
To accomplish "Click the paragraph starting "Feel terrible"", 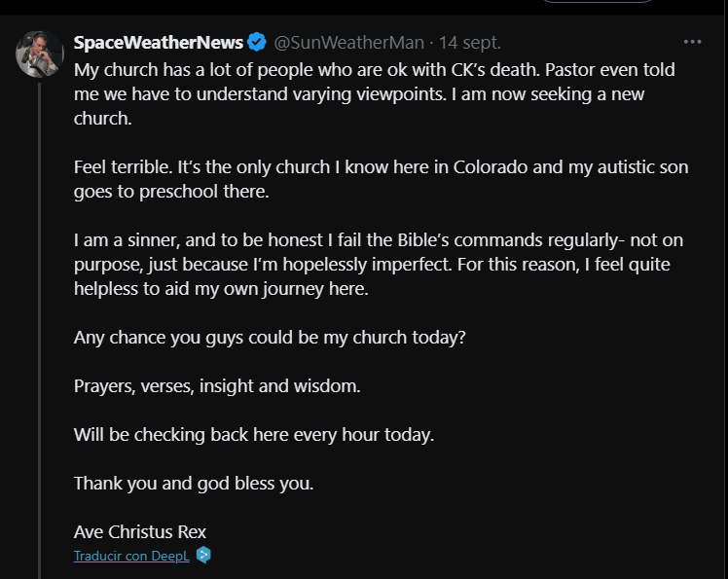I will (381, 179).
